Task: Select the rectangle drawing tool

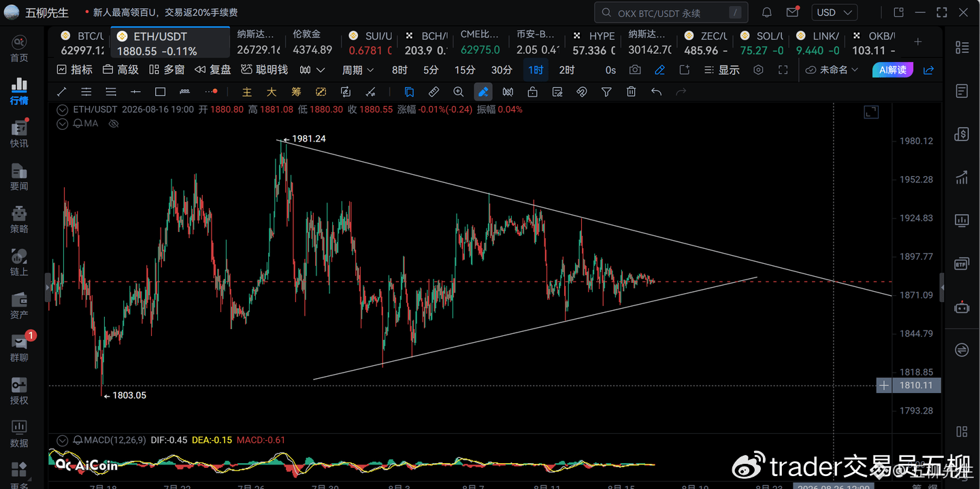Action: coord(160,92)
